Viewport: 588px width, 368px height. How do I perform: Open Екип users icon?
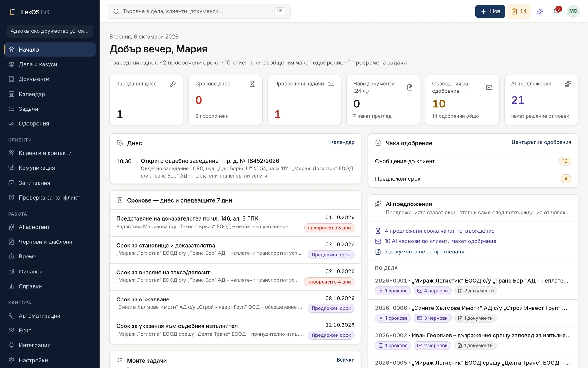click(x=11, y=330)
